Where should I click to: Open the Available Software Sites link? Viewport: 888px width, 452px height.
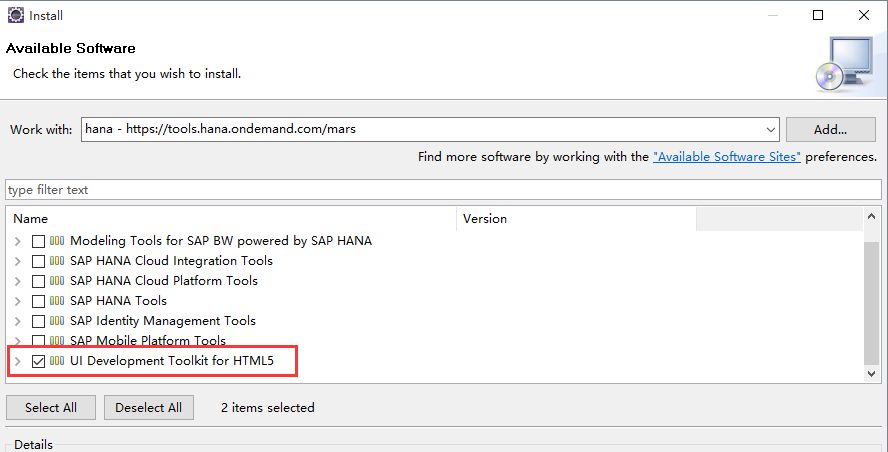tap(726, 157)
